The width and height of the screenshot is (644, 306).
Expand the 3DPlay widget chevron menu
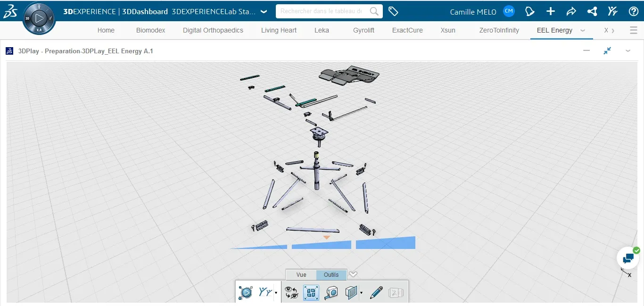[628, 50]
